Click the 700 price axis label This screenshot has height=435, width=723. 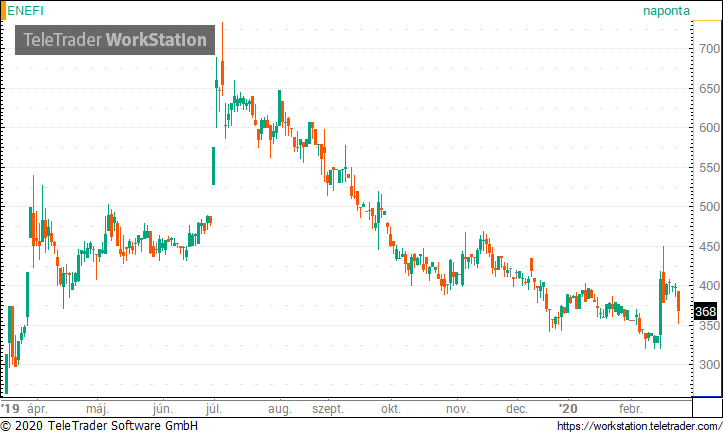[x=709, y=48]
